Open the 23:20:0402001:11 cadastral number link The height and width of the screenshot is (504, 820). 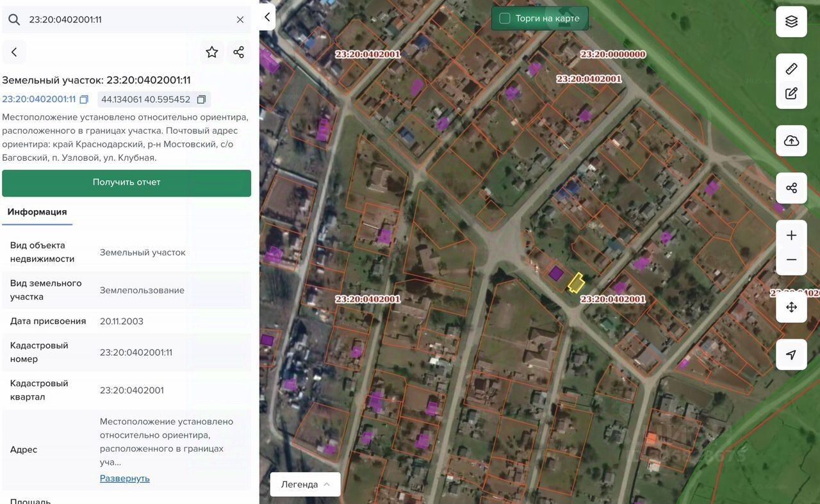point(39,99)
